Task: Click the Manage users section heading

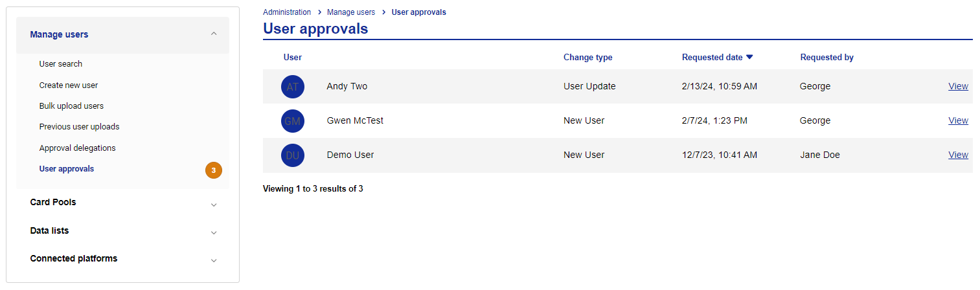Action: 59,34
